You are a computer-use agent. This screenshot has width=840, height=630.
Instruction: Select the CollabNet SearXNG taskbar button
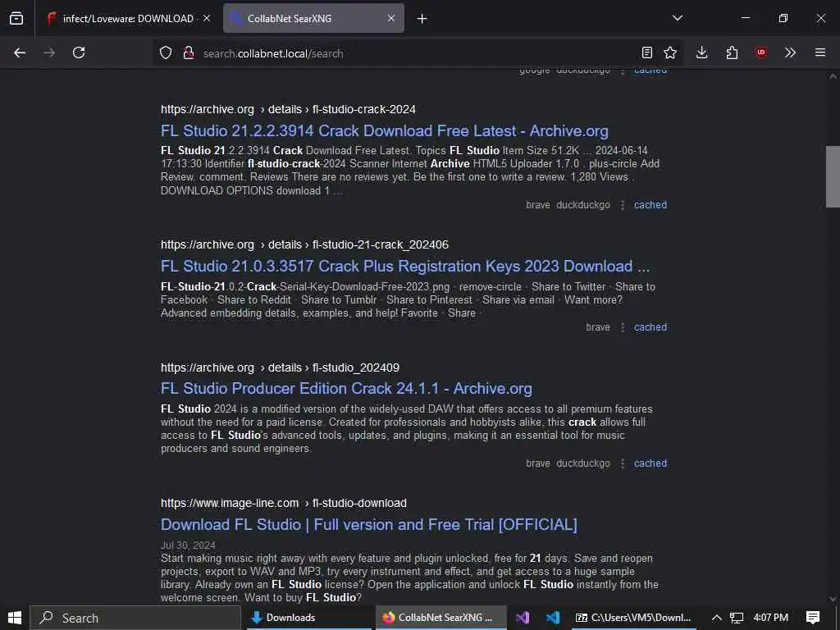point(441,618)
